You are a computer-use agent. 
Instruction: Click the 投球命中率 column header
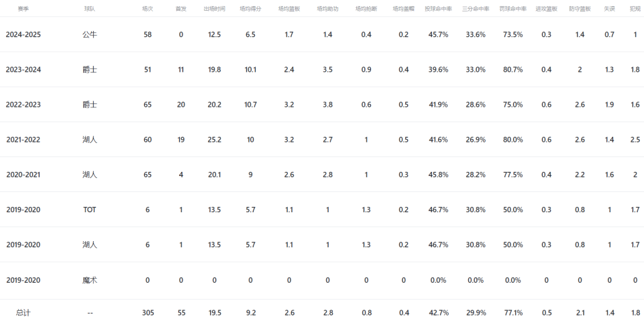438,9
